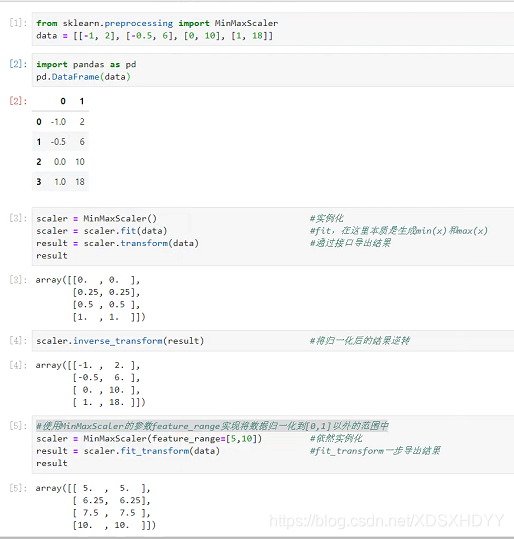Click 'array([[0. , 0. ],' in output 3

(x=88, y=280)
